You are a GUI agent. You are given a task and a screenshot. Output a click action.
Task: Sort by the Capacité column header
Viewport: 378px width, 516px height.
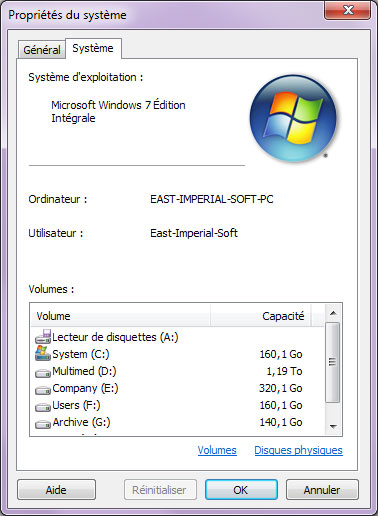[261, 316]
